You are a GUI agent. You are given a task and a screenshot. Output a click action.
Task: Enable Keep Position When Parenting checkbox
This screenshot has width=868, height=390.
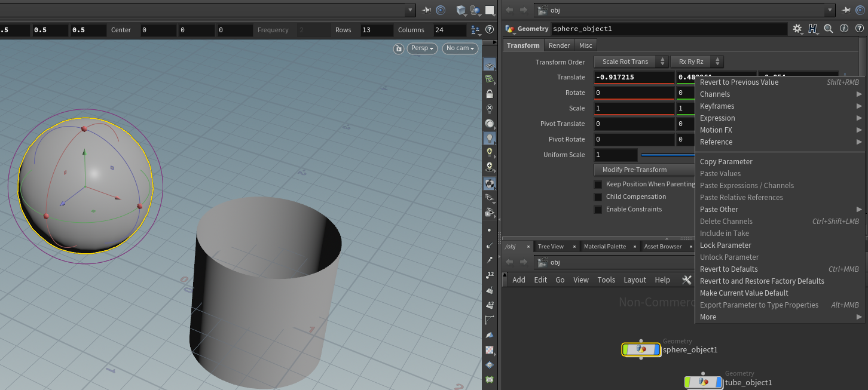598,185
